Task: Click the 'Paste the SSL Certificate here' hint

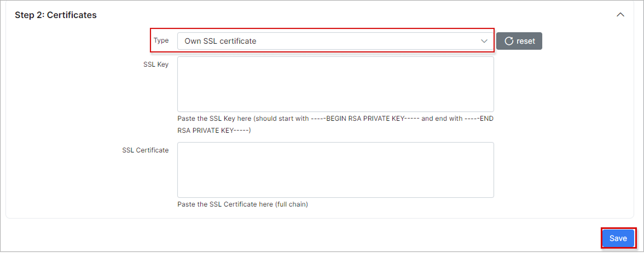Action: pyautogui.click(x=243, y=204)
